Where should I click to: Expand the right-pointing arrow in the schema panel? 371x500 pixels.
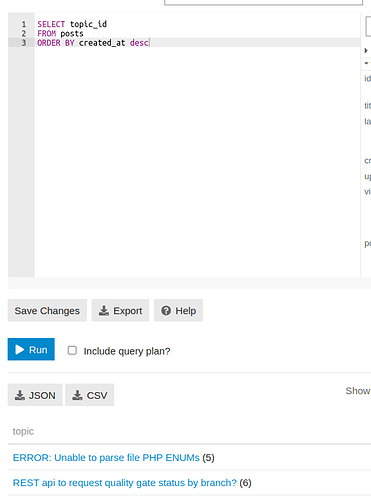(366, 51)
